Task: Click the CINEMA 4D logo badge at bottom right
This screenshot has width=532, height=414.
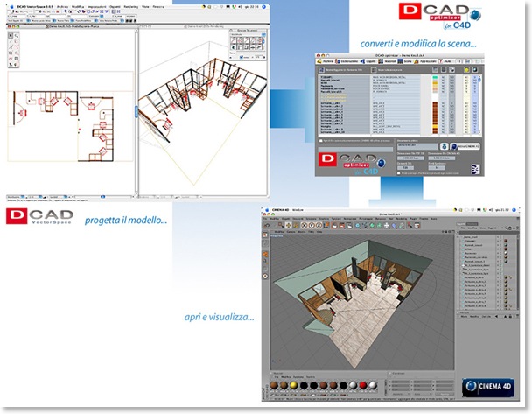Action: (x=488, y=387)
